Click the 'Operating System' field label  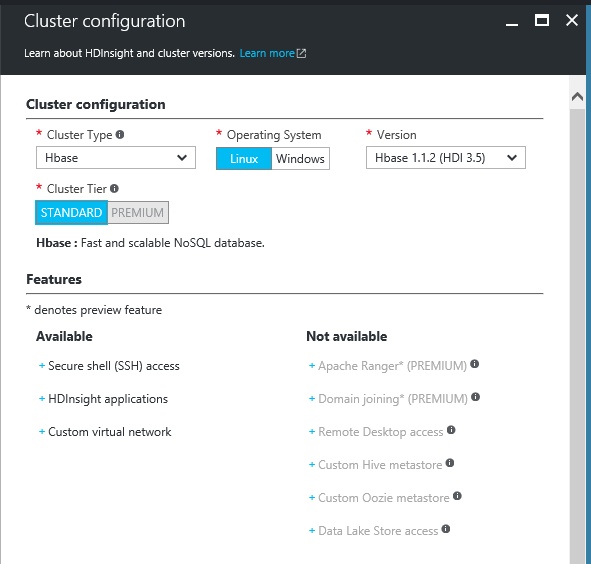tap(274, 135)
